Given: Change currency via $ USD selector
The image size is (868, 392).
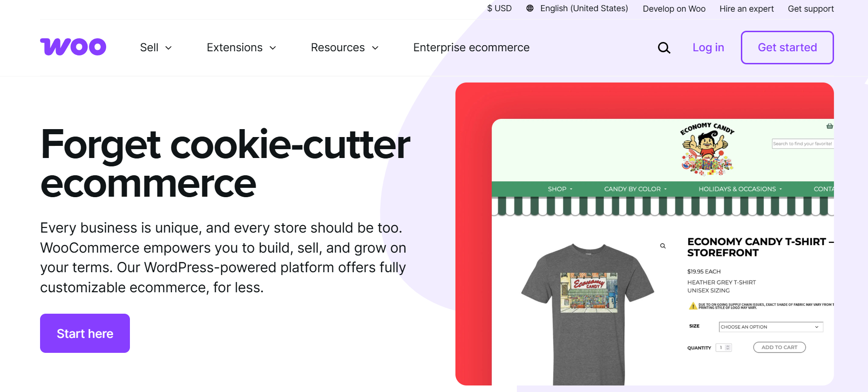Looking at the screenshot, I should [x=499, y=8].
